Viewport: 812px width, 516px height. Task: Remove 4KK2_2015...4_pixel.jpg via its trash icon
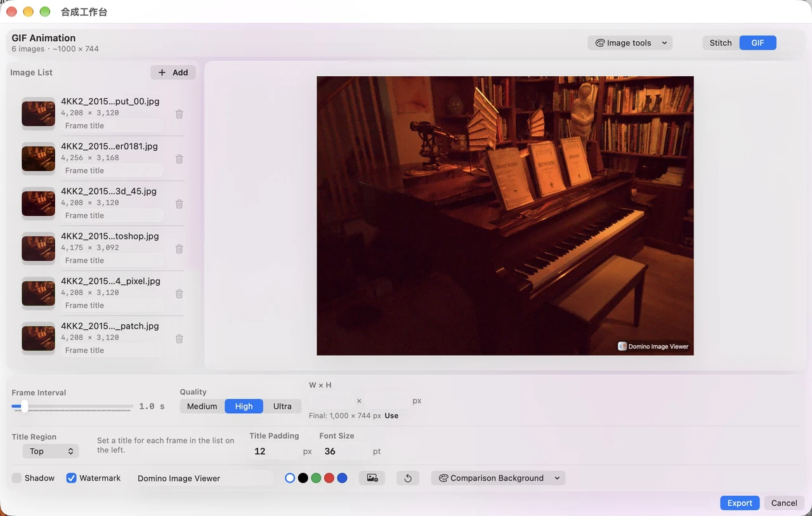[x=180, y=294]
